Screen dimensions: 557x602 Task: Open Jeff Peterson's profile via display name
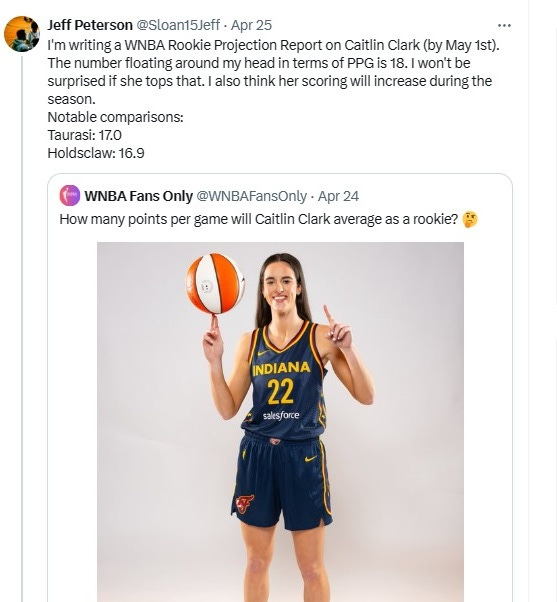click(x=90, y=25)
